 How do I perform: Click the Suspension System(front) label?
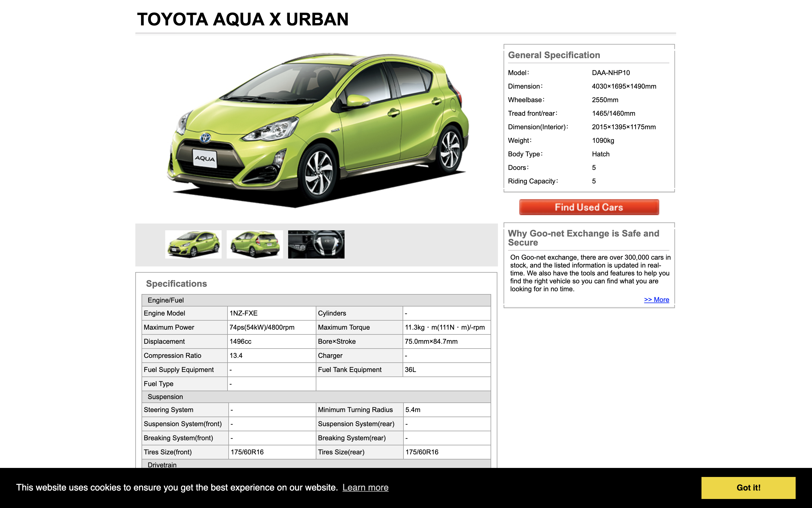click(x=182, y=424)
